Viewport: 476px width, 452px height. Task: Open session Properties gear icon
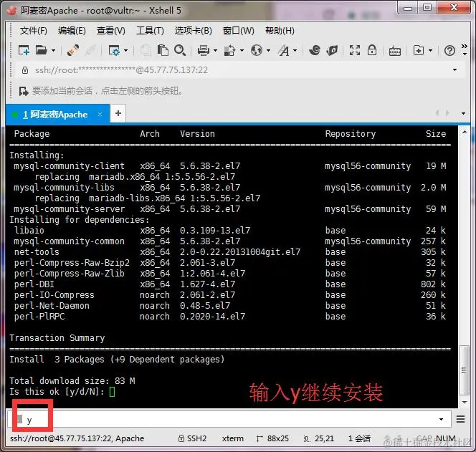(114, 50)
